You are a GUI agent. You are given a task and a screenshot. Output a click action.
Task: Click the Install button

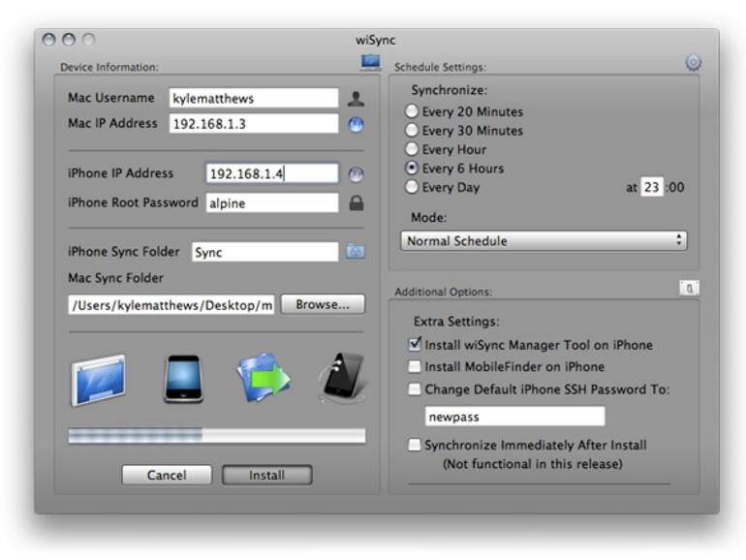266,476
